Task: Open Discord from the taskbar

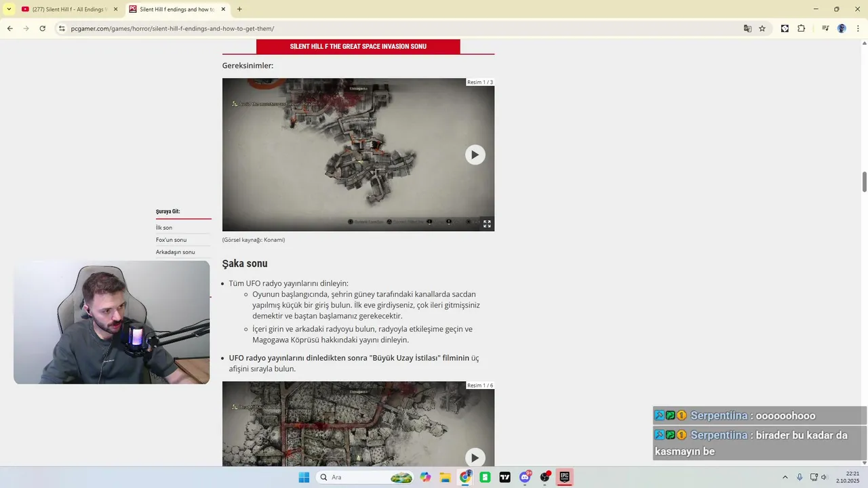Action: (x=525, y=477)
